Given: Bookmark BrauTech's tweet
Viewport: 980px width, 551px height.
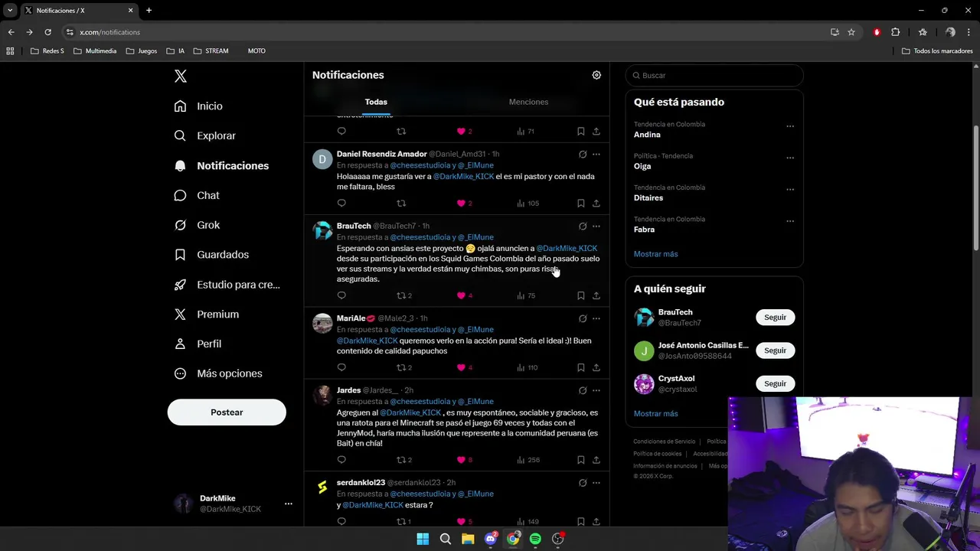Looking at the screenshot, I should pos(580,295).
